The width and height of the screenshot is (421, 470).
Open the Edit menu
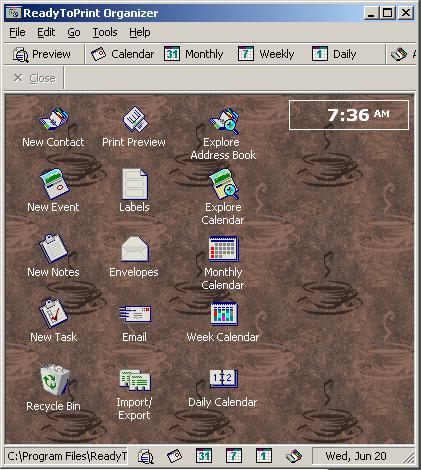[x=46, y=32]
